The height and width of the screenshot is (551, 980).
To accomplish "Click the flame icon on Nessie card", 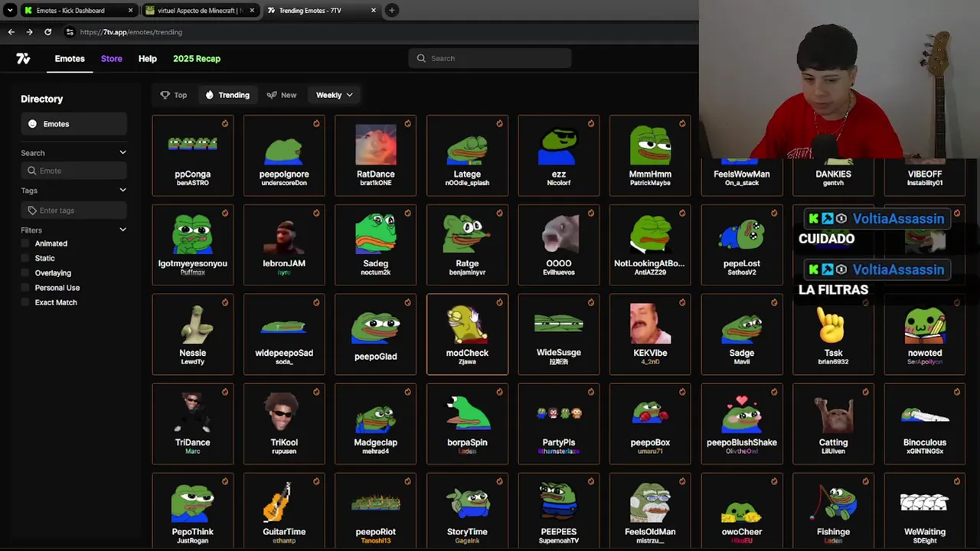I will click(x=224, y=302).
